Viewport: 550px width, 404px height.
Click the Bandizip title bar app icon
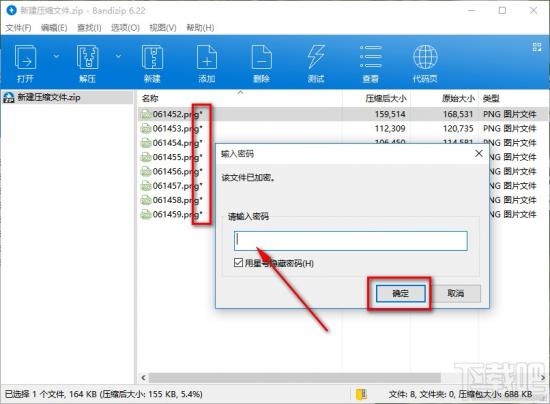tap(12, 10)
